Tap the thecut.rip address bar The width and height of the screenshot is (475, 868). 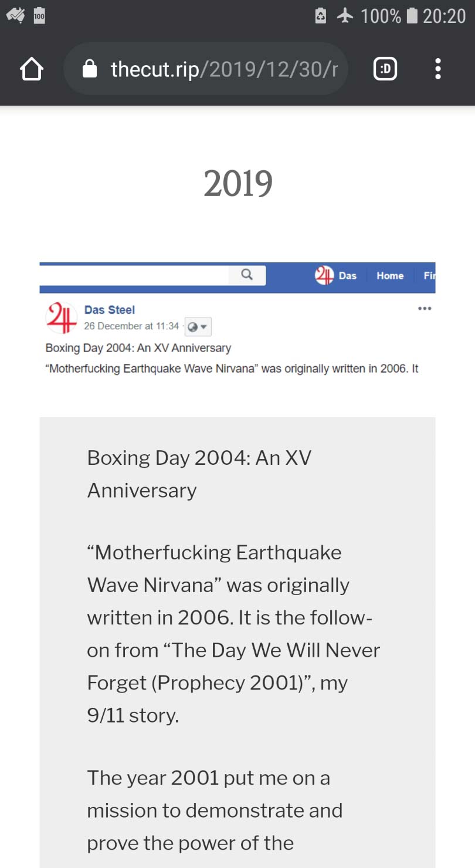[x=223, y=70]
